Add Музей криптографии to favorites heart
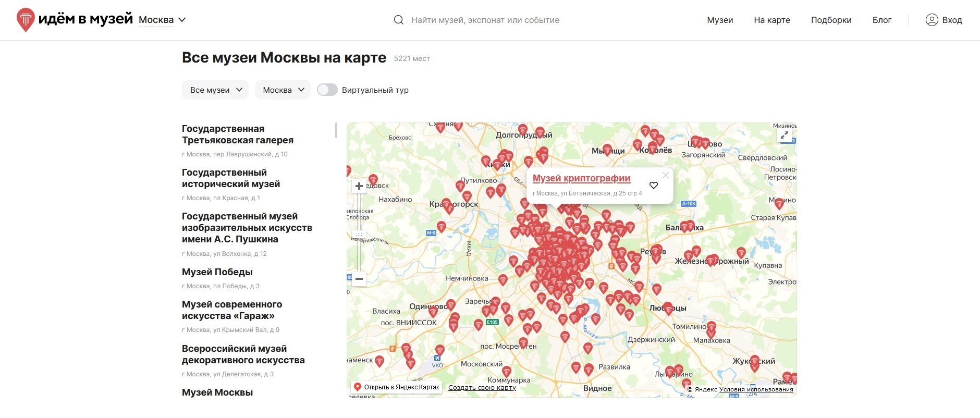 tap(654, 186)
